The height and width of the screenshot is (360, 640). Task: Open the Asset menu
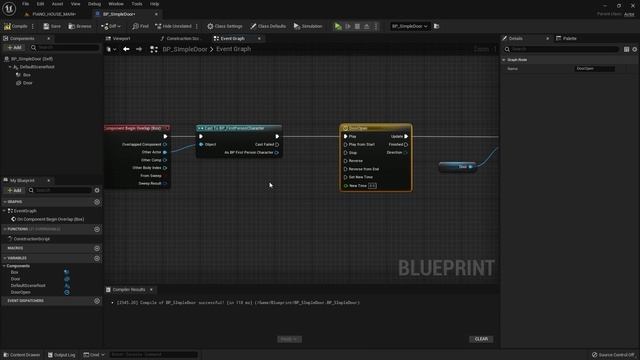(57, 4)
